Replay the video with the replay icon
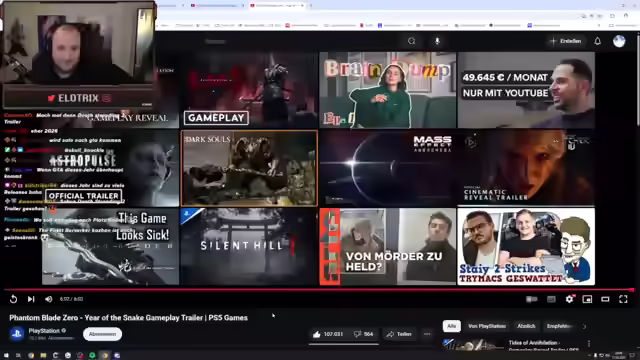The width and height of the screenshot is (640, 360). 13,299
